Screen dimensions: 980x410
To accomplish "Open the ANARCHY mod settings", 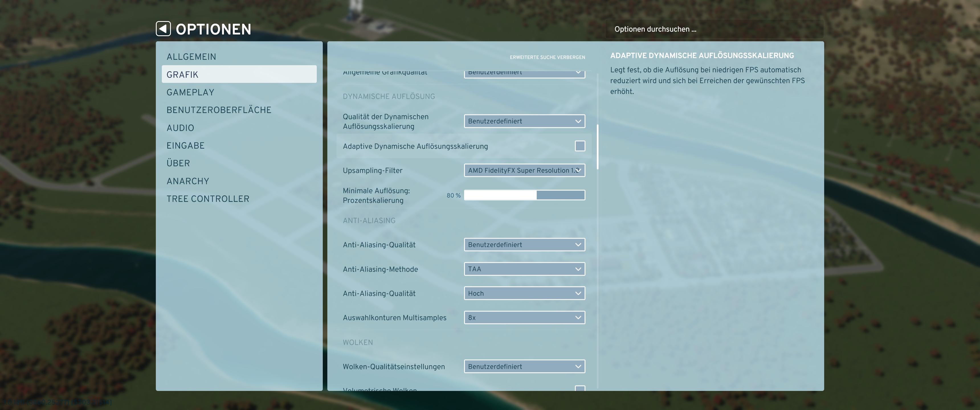I will pos(239,181).
